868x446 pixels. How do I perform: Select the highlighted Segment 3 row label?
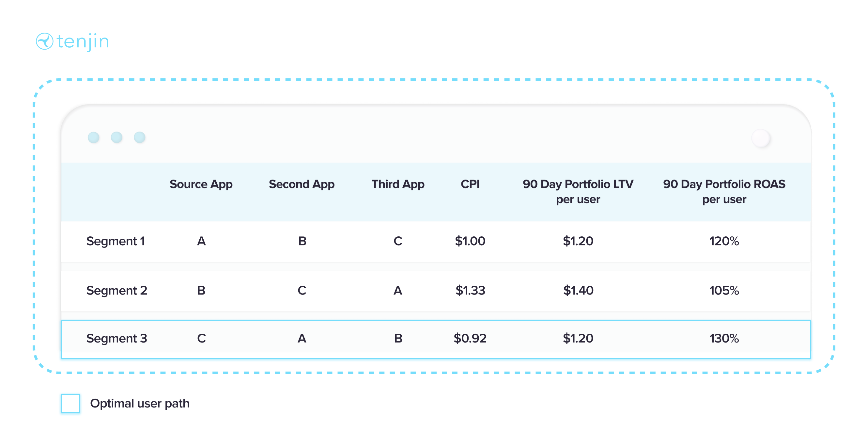click(116, 338)
